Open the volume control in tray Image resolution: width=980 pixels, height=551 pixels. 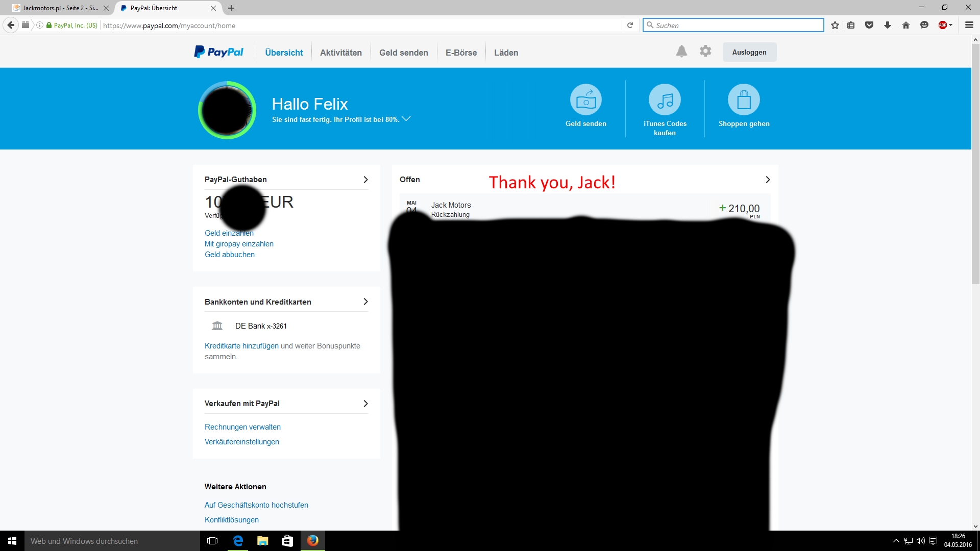pyautogui.click(x=921, y=541)
